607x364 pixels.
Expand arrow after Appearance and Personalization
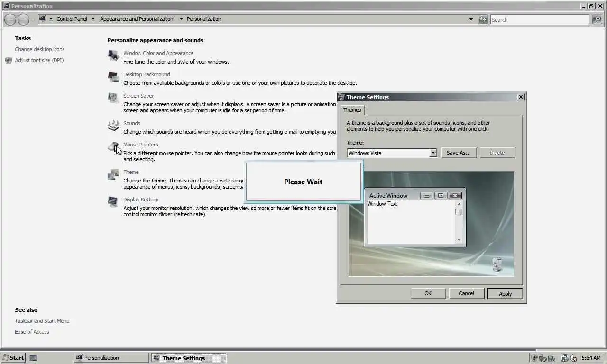click(181, 19)
